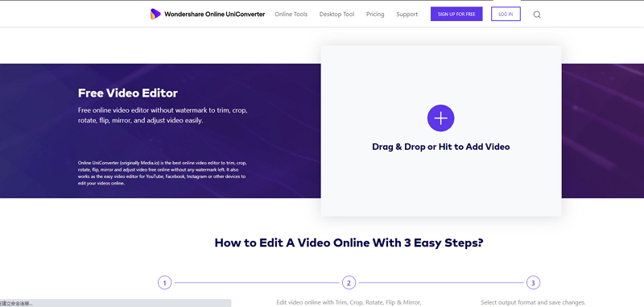Click the browser status bar message
644x307 pixels.
pyautogui.click(x=115, y=303)
